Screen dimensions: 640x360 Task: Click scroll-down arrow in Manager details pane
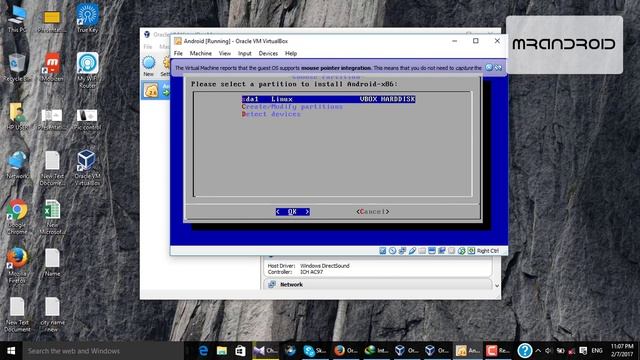(x=497, y=286)
